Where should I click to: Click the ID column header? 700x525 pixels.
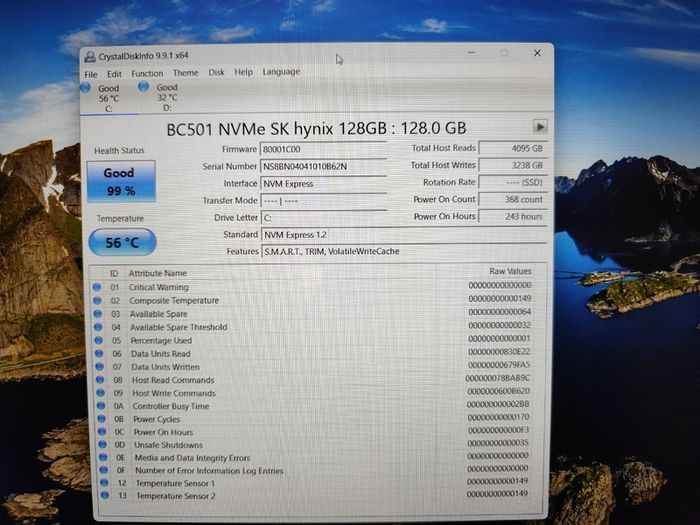[114, 273]
